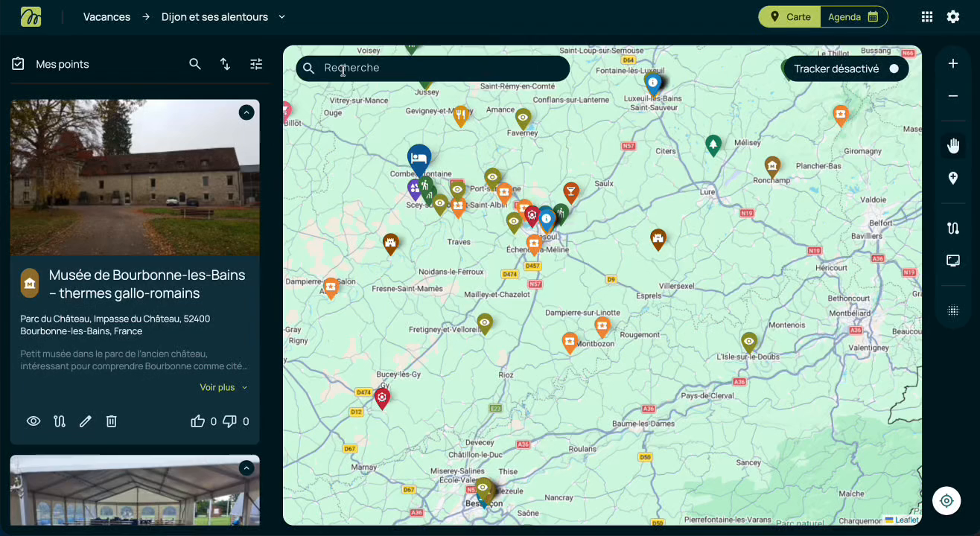Open the Musée de Bourbonne-les-Bains photo

135,177
